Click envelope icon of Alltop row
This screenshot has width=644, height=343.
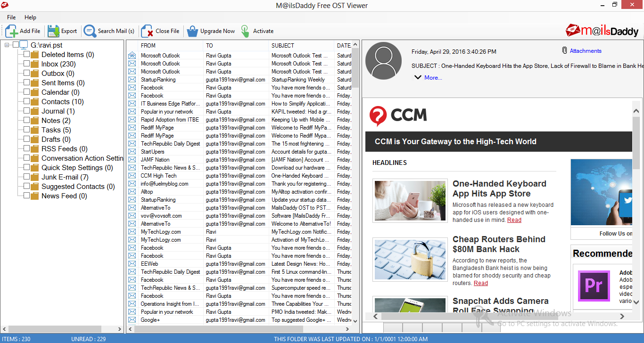[132, 192]
